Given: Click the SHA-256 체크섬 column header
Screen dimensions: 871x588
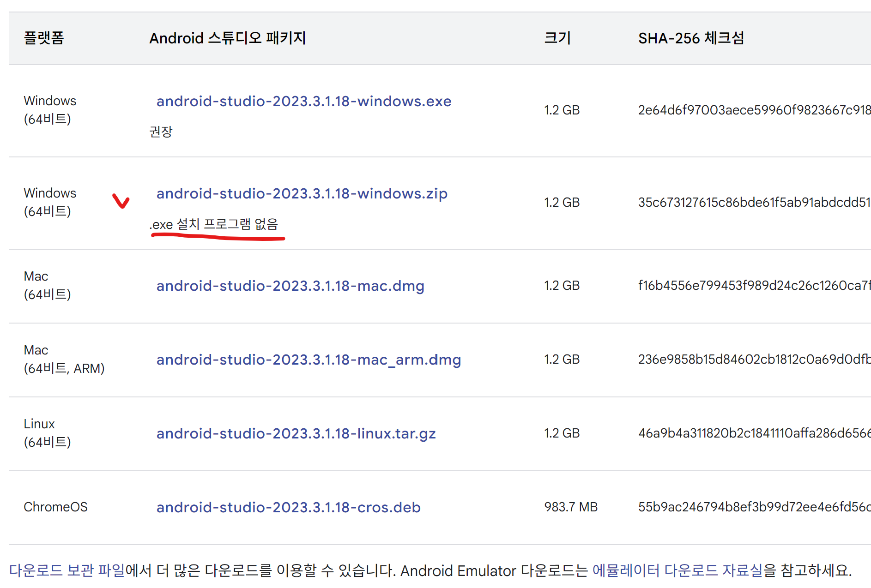Looking at the screenshot, I should coord(691,38).
